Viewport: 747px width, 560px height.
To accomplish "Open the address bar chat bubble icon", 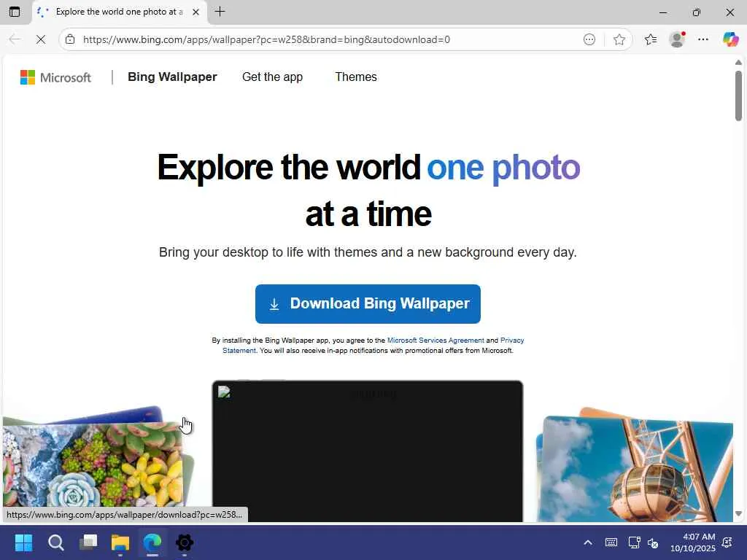I will [x=589, y=39].
